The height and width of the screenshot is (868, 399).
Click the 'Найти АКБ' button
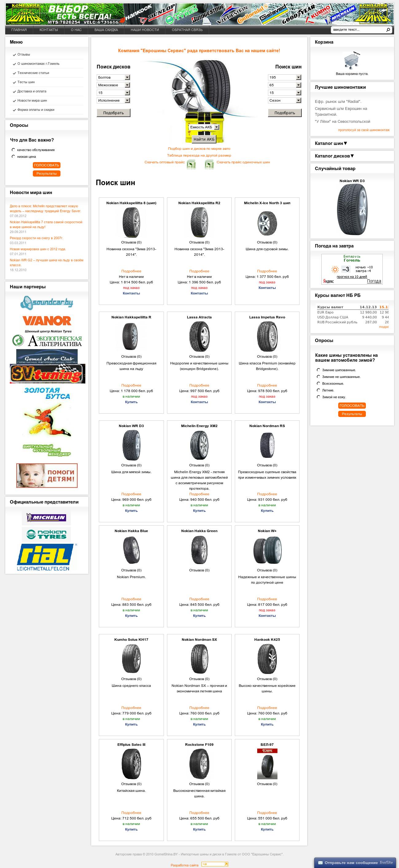[x=204, y=139]
